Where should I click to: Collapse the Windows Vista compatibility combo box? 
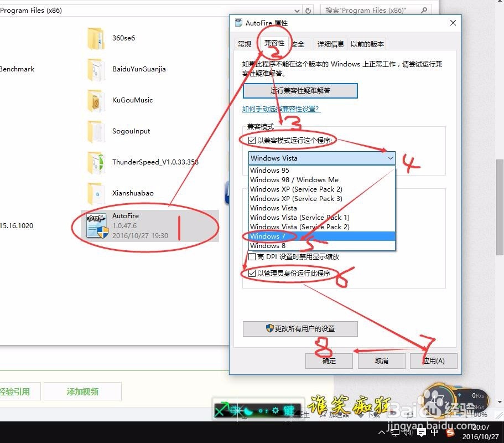pos(322,158)
